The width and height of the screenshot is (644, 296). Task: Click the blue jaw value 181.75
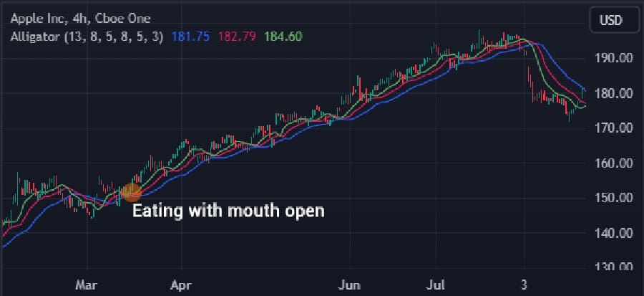click(190, 37)
